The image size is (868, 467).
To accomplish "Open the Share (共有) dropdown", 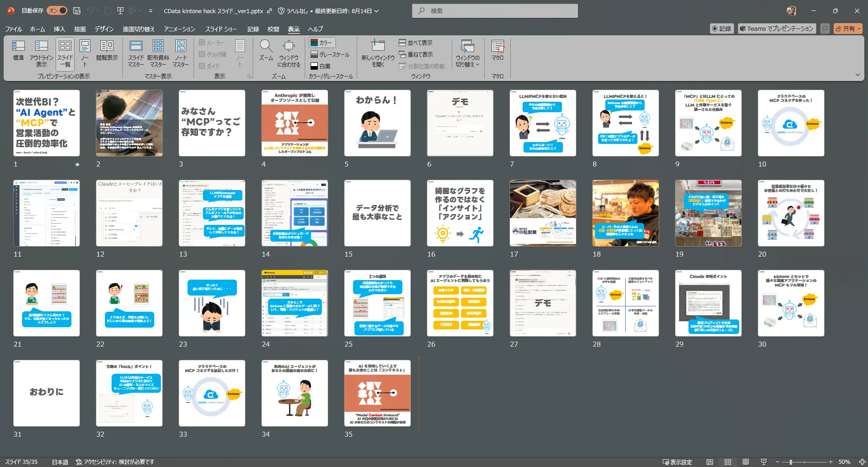I will pyautogui.click(x=848, y=29).
